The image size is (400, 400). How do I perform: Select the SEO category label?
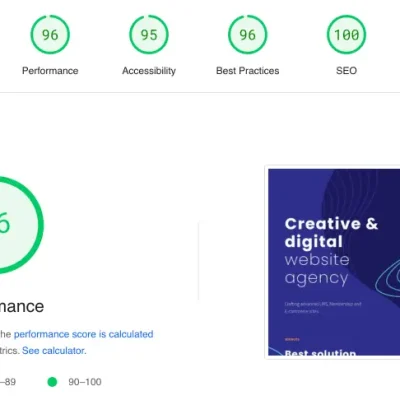(x=346, y=71)
